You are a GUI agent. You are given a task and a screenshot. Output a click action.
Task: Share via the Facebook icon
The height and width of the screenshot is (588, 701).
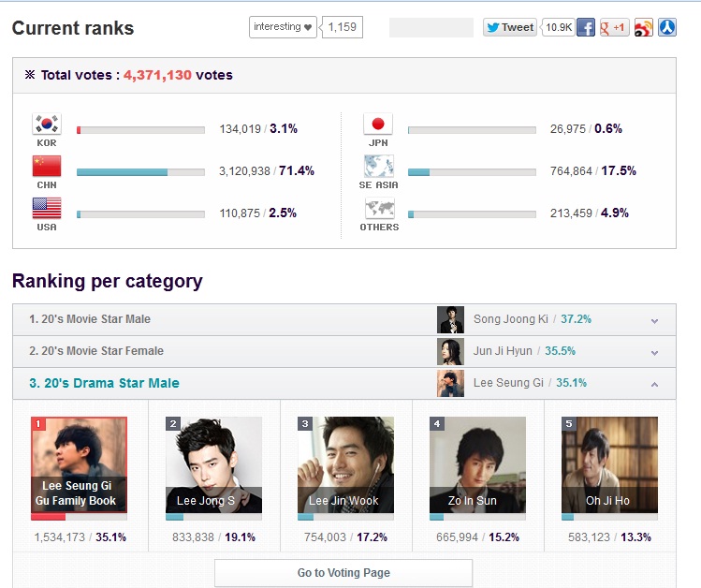pyautogui.click(x=586, y=27)
